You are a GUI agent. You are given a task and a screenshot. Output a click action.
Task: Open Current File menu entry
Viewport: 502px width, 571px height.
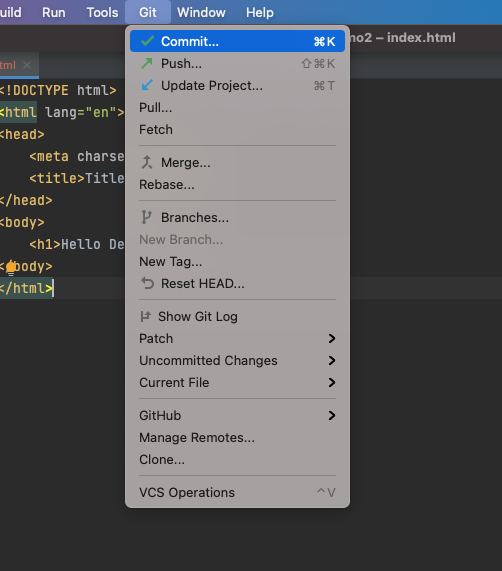237,382
